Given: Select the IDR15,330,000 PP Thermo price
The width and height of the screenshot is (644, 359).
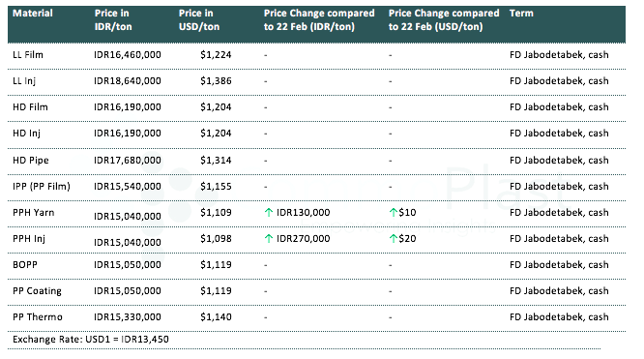Looking at the screenshot, I should pos(128,317).
